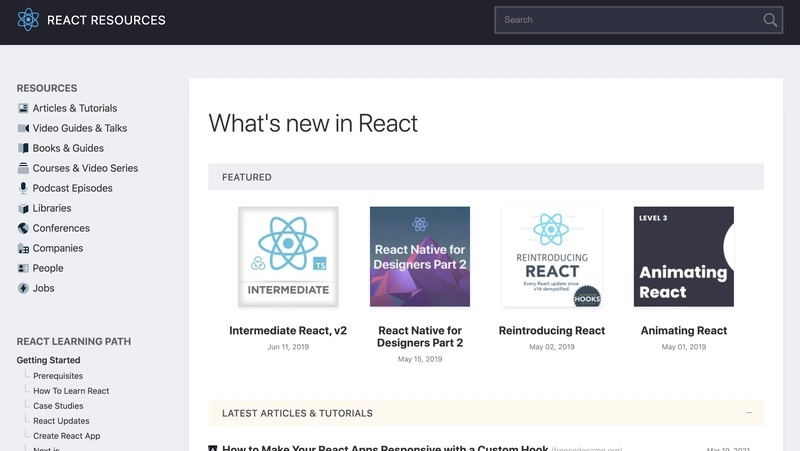Click the Books & Guides book icon
Viewport: 800px width, 451px height.
pos(23,148)
